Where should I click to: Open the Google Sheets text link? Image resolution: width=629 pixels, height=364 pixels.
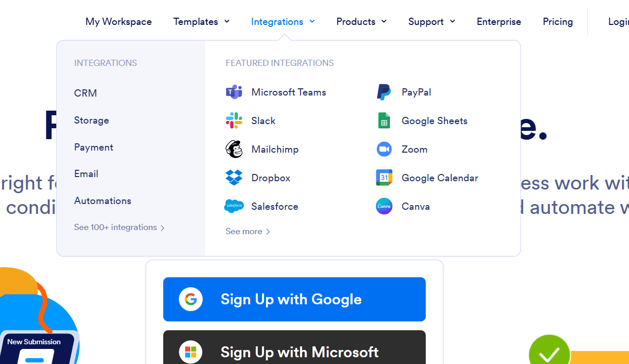pos(435,120)
